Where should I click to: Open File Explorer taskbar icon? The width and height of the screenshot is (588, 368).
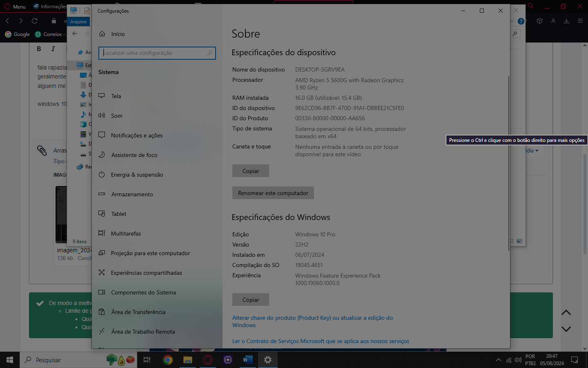click(x=187, y=360)
